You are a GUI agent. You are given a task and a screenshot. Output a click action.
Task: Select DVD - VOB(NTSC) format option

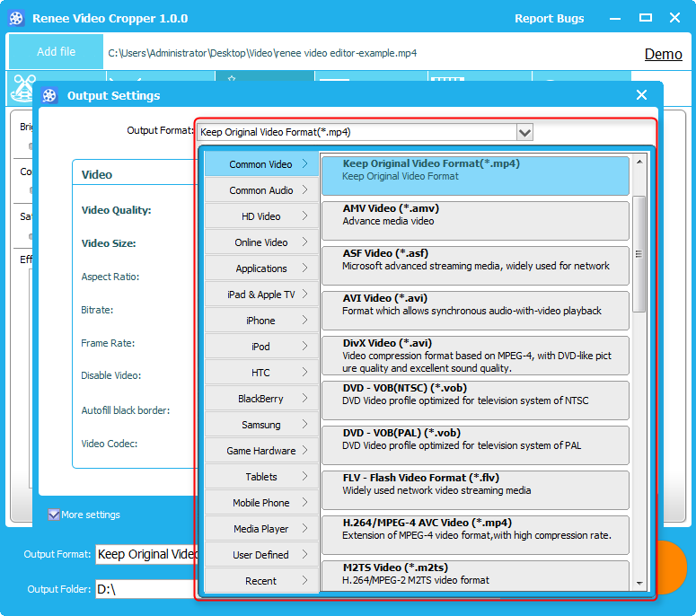click(475, 394)
